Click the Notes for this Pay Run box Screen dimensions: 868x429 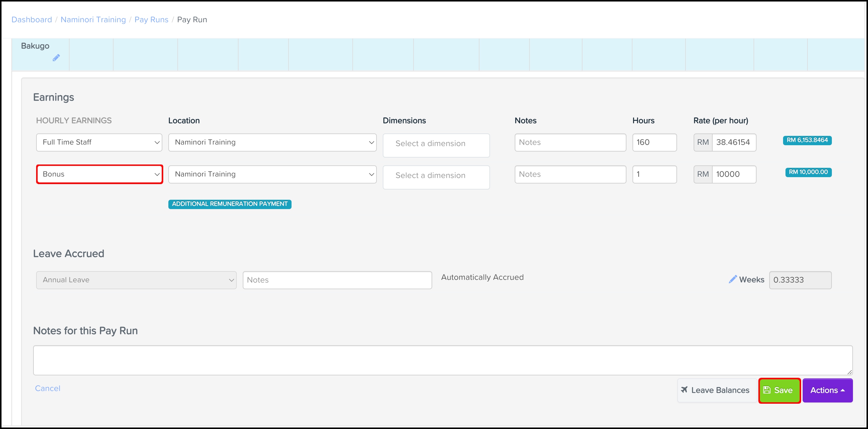point(442,360)
